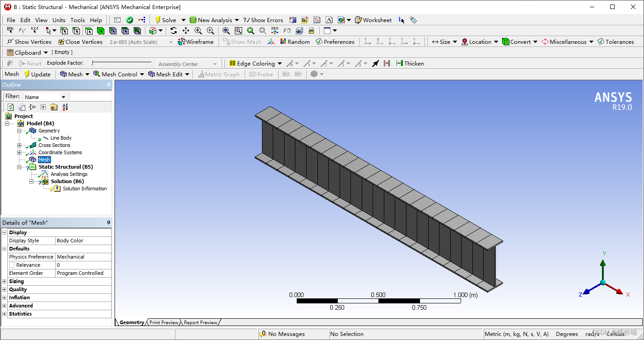Click the direction arrow icon near Thicken

tap(375, 64)
